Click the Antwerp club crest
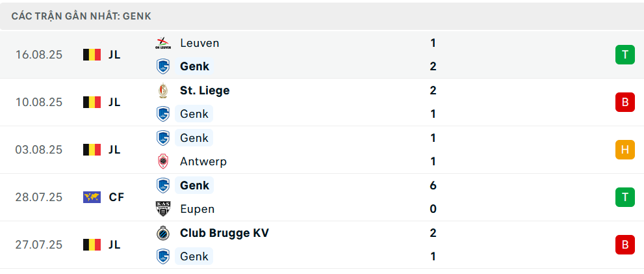 (162, 161)
